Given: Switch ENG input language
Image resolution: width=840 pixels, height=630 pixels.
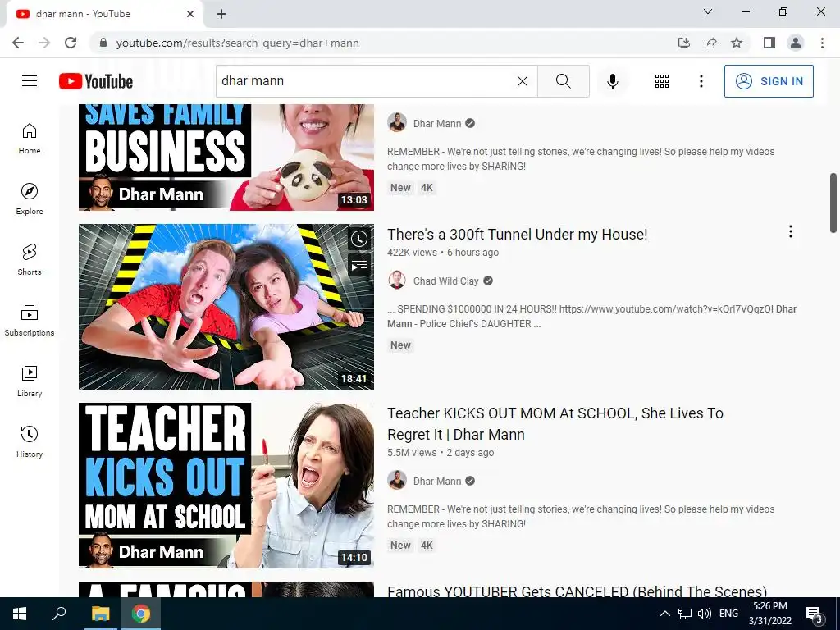Looking at the screenshot, I should click(x=728, y=614).
